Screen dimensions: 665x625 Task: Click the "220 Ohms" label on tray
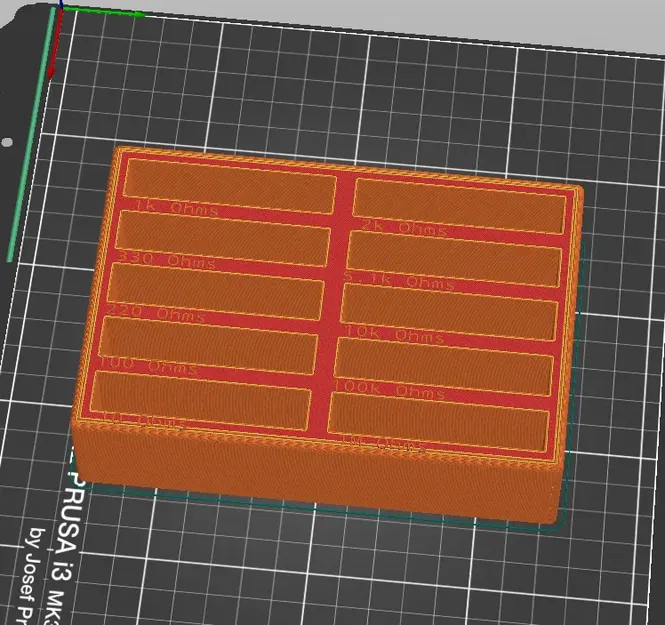pos(155,313)
